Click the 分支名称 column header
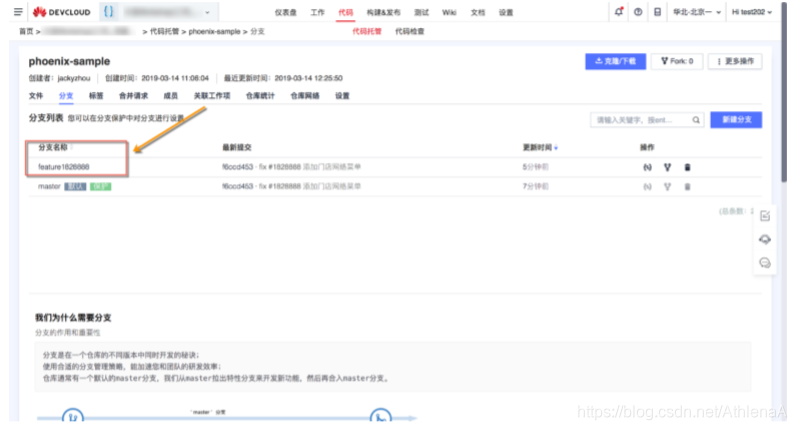Image resolution: width=797 pixels, height=430 pixels. 53,147
